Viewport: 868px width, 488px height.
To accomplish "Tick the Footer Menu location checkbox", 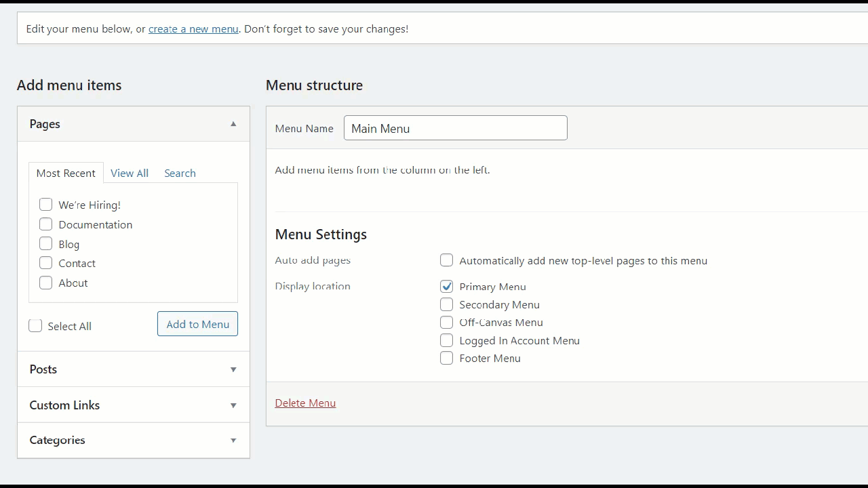I will [x=446, y=358].
